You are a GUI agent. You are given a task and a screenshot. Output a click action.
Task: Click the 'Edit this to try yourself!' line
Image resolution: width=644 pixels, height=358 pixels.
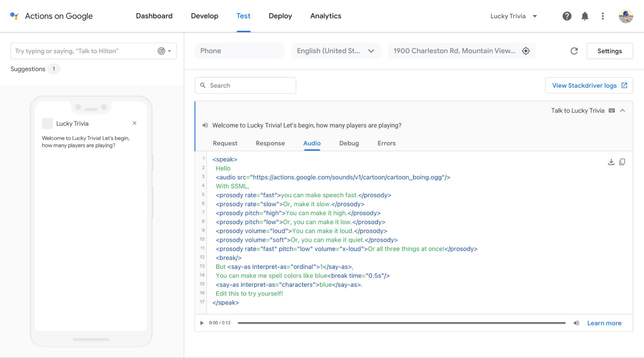click(x=249, y=294)
